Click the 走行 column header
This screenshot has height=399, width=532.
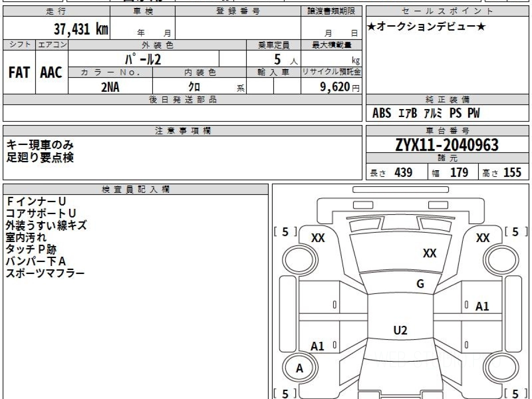[x=56, y=12]
